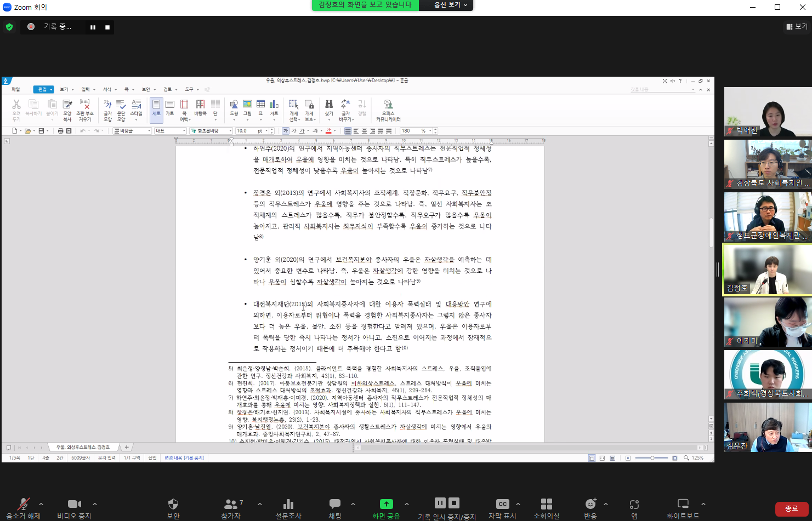Screen dimensions: 812x521
Task: Click the 개체 보호 object protect icon
Action: click(x=309, y=110)
